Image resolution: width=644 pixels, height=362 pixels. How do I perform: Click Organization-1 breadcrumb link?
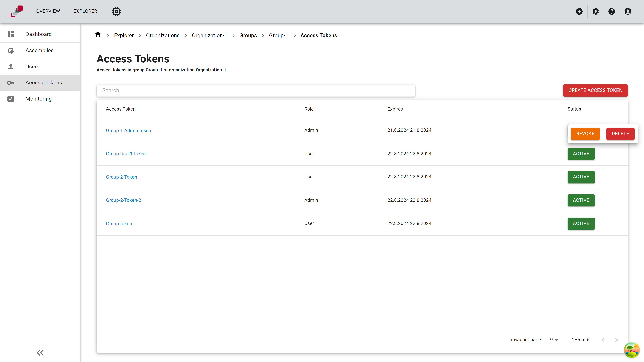(x=209, y=36)
